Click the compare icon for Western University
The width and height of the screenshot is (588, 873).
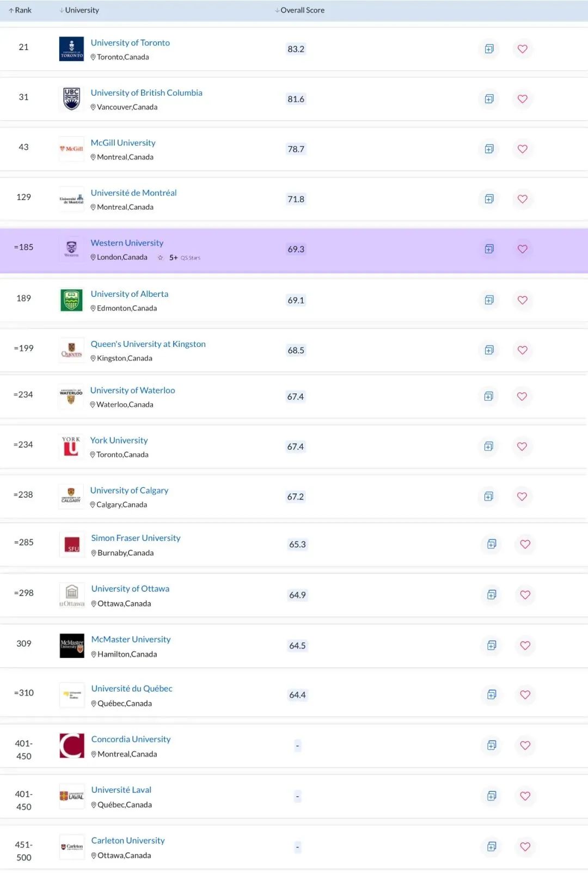click(x=488, y=249)
